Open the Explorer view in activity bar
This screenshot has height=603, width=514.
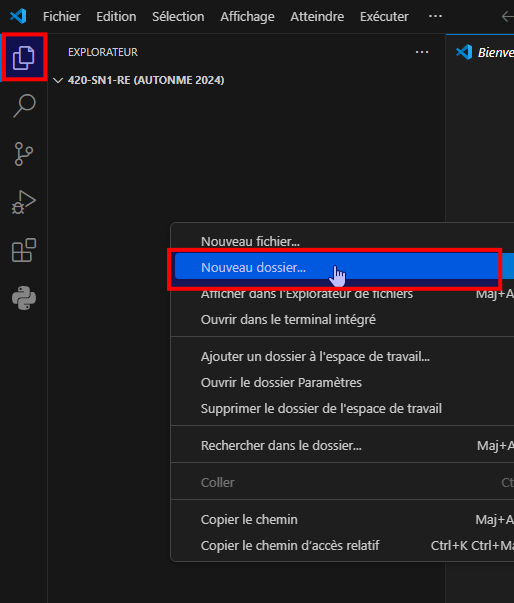(x=24, y=57)
